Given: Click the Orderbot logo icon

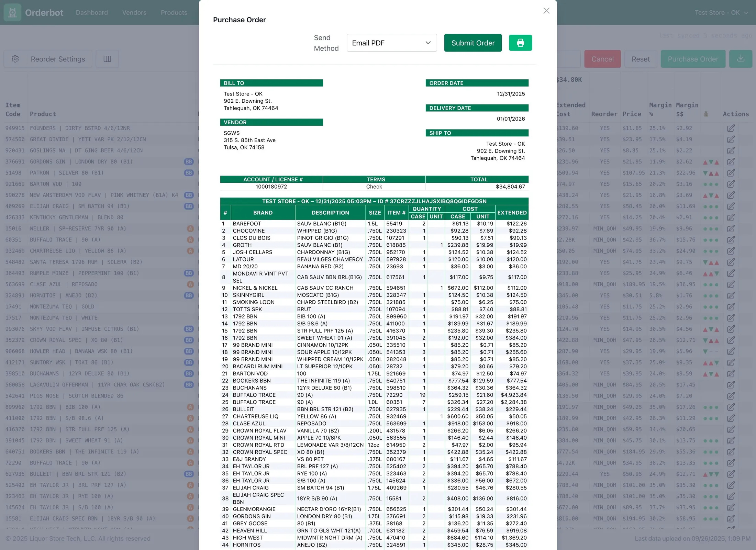Looking at the screenshot, I should point(12,13).
